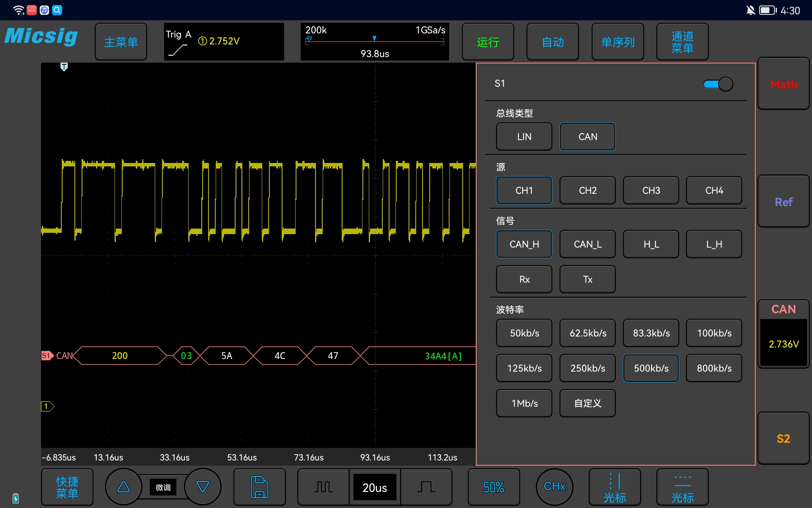Viewport: 812px width, 508px height.
Task: Click the 通道菜单 (Channel Menu) tab
Action: click(682, 41)
